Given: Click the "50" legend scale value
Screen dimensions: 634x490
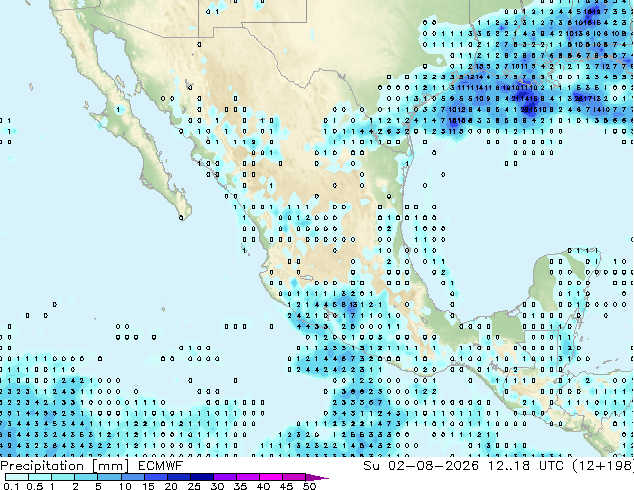Looking at the screenshot, I should point(309,486).
